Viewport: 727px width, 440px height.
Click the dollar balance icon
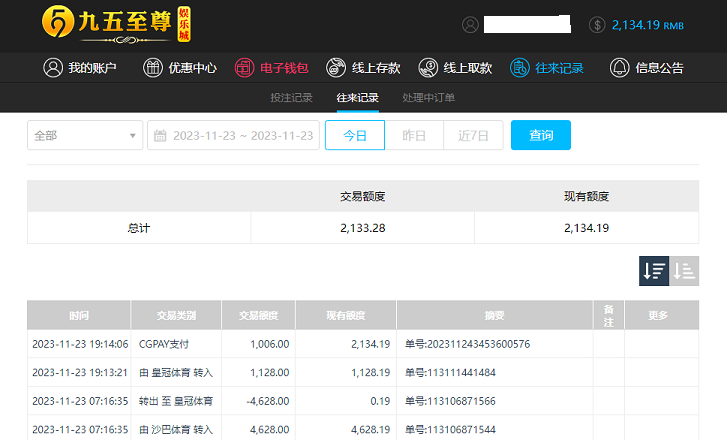(x=597, y=25)
